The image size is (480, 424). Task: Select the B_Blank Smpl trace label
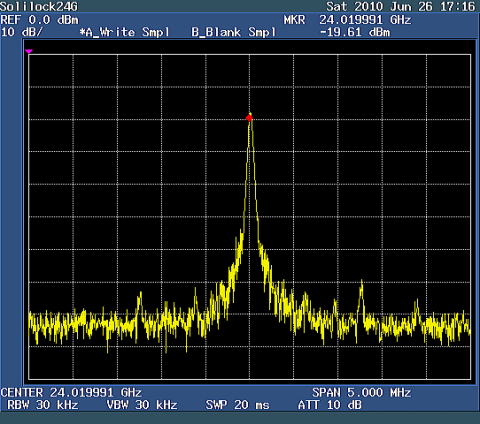coord(234,32)
